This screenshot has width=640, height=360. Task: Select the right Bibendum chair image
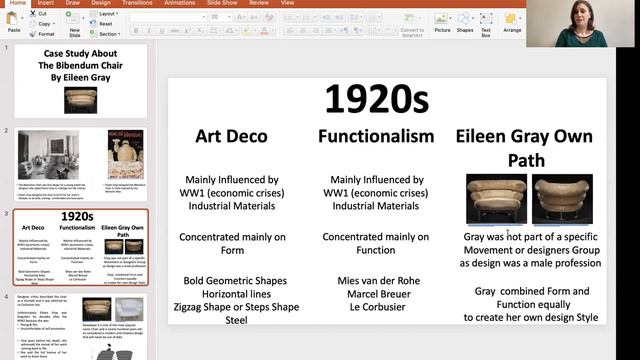562,199
